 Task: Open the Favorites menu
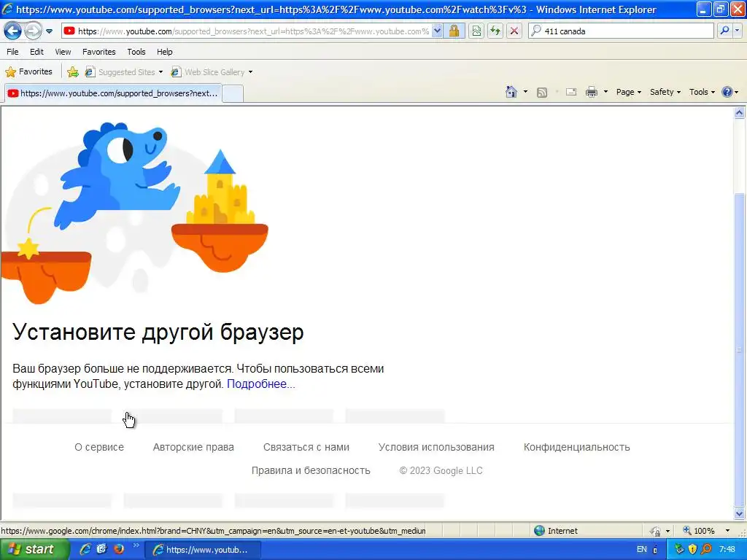[99, 52]
